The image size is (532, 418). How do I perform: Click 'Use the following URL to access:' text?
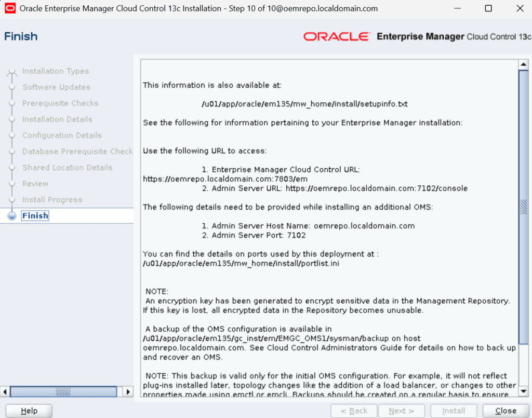point(205,151)
